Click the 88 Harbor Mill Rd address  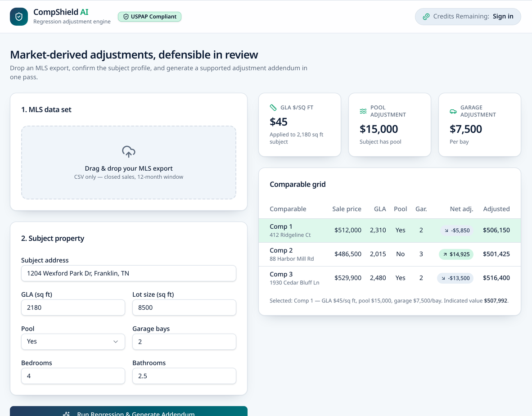coord(292,259)
